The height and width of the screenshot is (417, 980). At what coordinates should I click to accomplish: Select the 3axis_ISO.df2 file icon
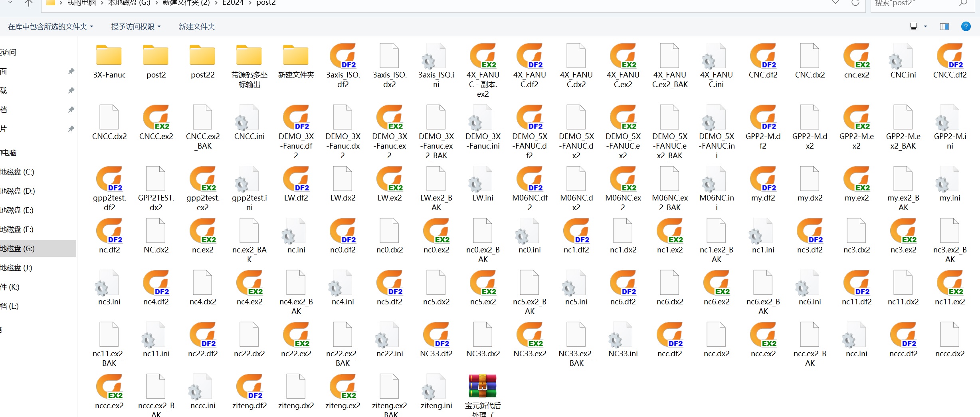(x=343, y=56)
